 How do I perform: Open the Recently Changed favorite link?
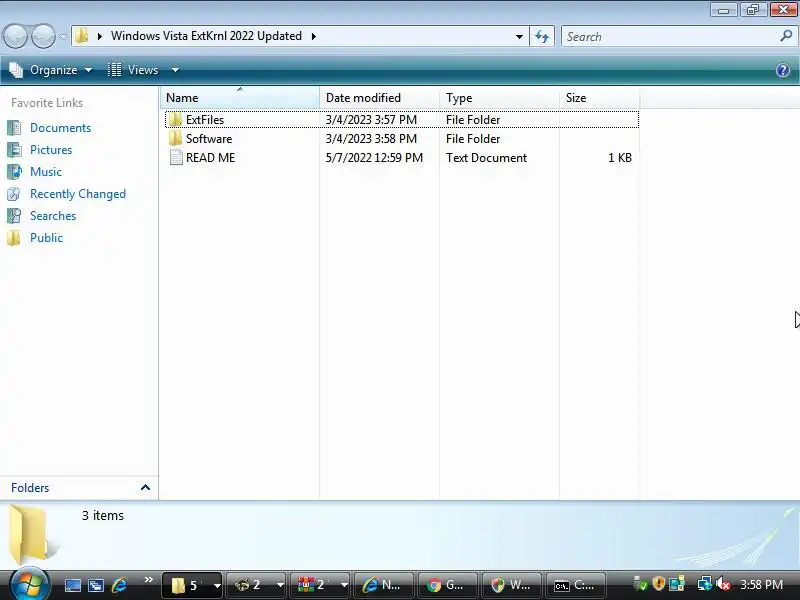[x=78, y=194]
